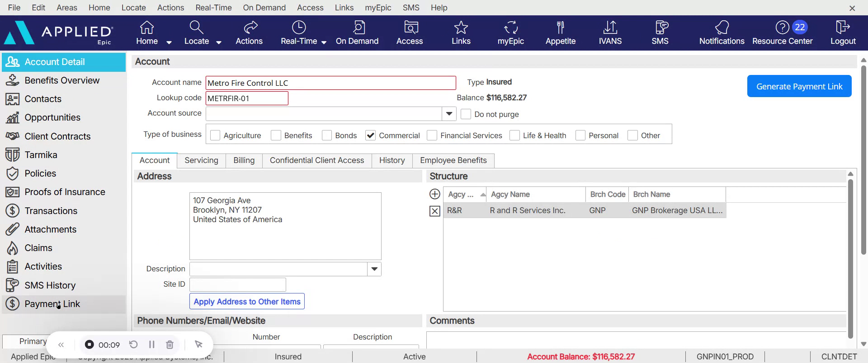Open Benefits Overview in sidebar
The image size is (868, 363).
(63, 80)
